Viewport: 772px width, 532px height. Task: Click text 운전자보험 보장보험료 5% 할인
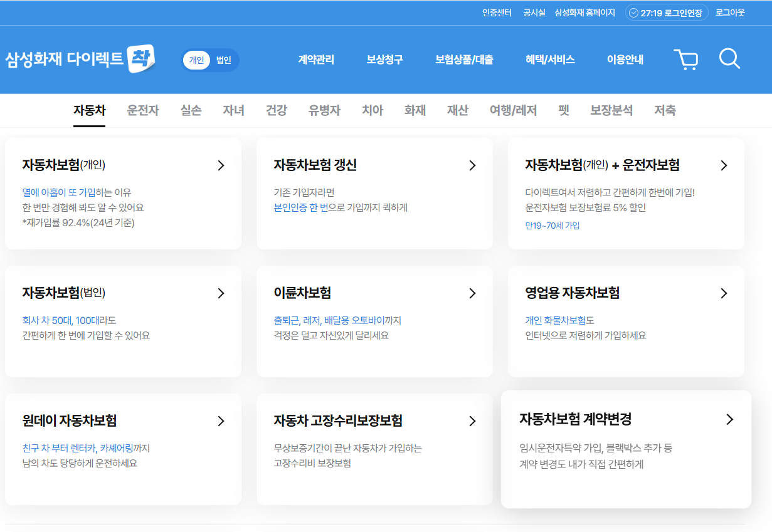pos(585,207)
